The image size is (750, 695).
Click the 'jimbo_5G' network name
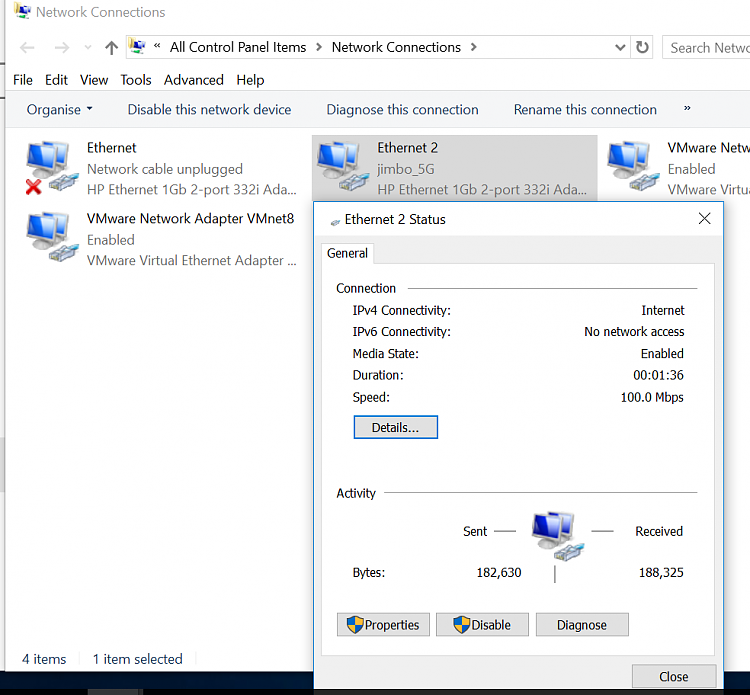[406, 169]
